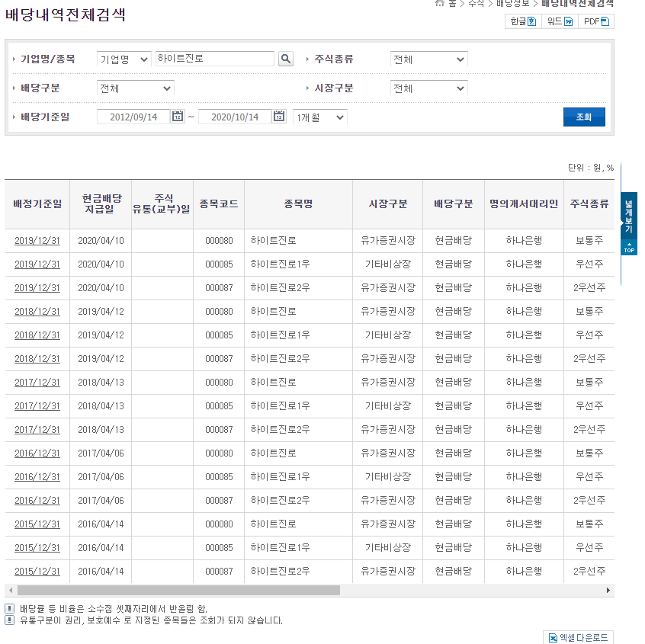Click the TOP scroll-to-top icon
Screen dimensions: 645x644
click(629, 248)
